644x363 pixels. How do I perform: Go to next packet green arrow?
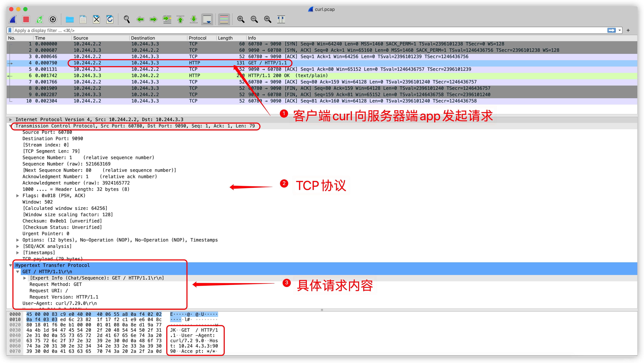pyautogui.click(x=153, y=19)
